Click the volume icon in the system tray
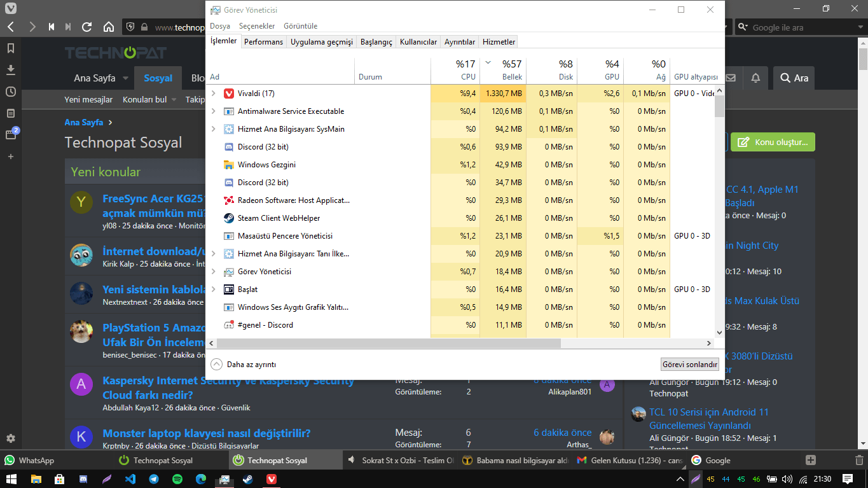The image size is (868, 488). pos(787,479)
